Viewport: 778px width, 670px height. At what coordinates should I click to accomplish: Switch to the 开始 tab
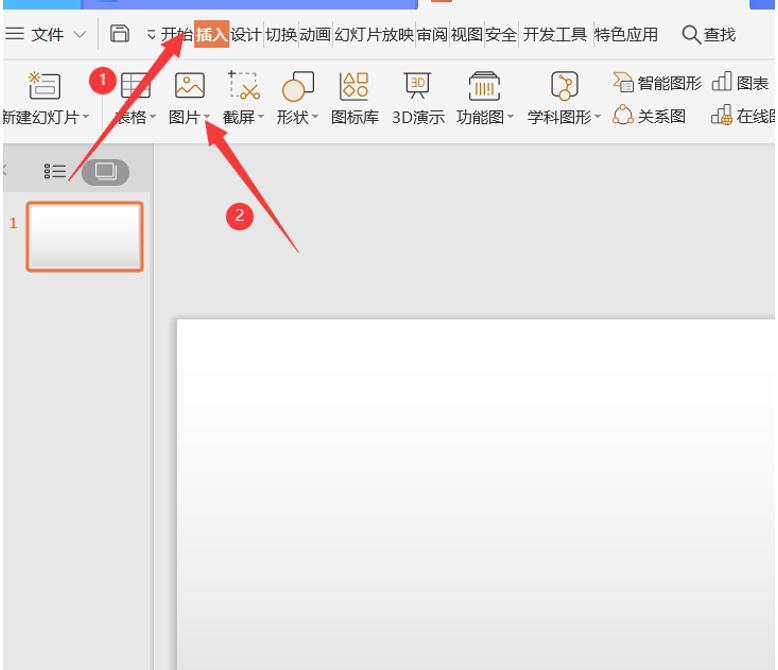177,35
